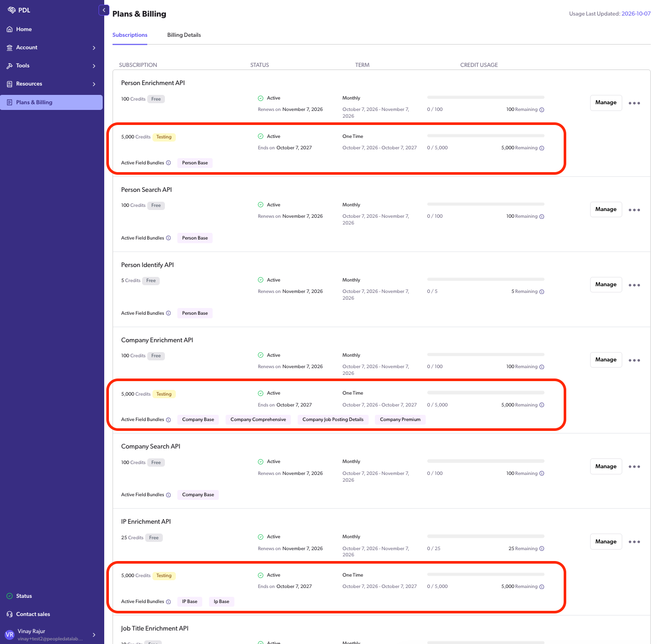
Task: Click the Free badge next to 5 Credits
Action: click(x=151, y=281)
